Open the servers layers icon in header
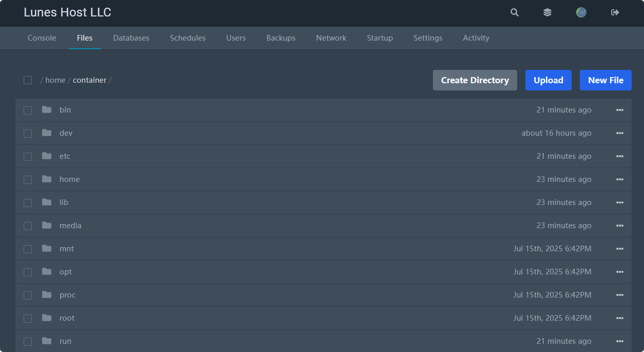This screenshot has height=352, width=644. [x=547, y=13]
